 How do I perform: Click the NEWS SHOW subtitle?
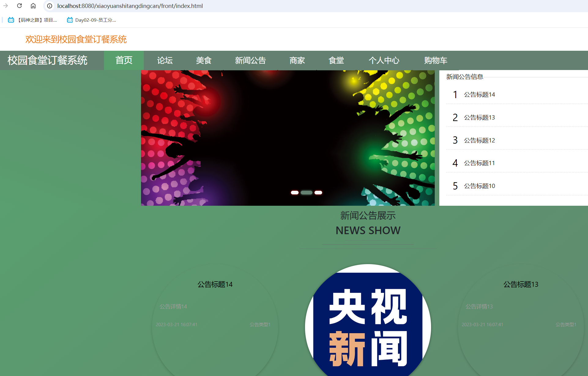[368, 230]
